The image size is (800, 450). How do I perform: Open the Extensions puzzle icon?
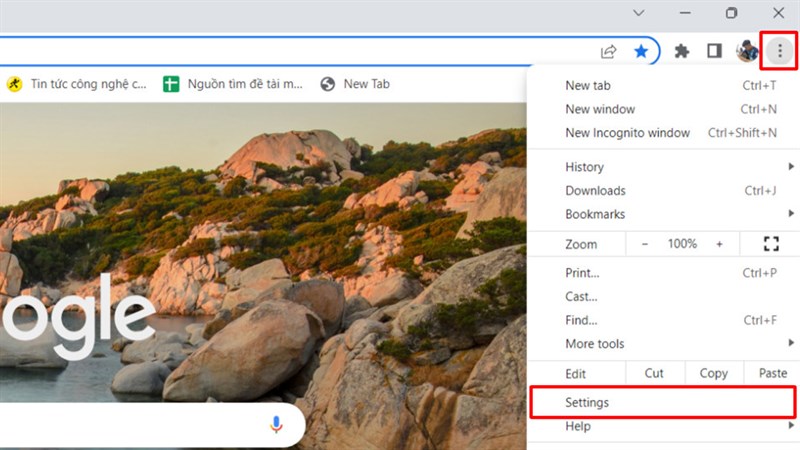click(x=682, y=51)
